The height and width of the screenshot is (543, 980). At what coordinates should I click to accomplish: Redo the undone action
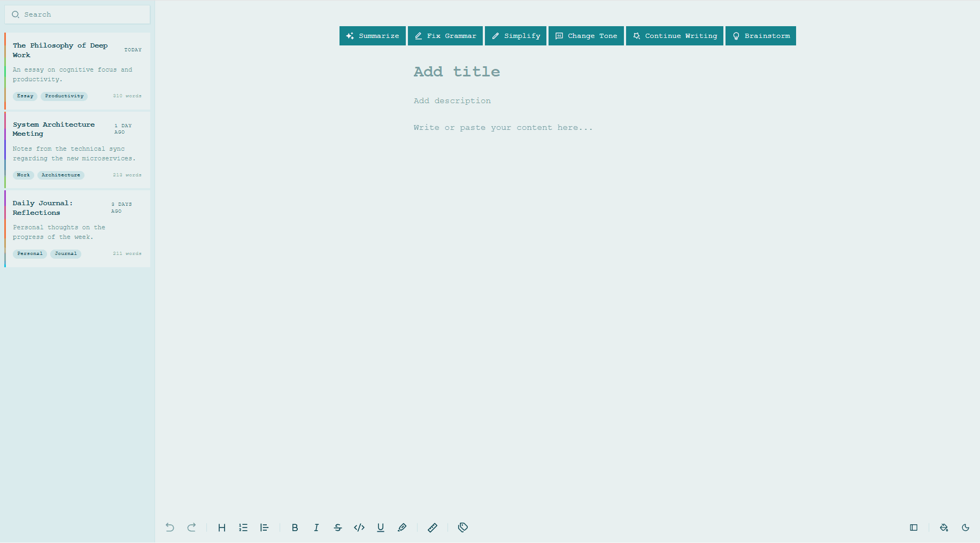pos(192,528)
